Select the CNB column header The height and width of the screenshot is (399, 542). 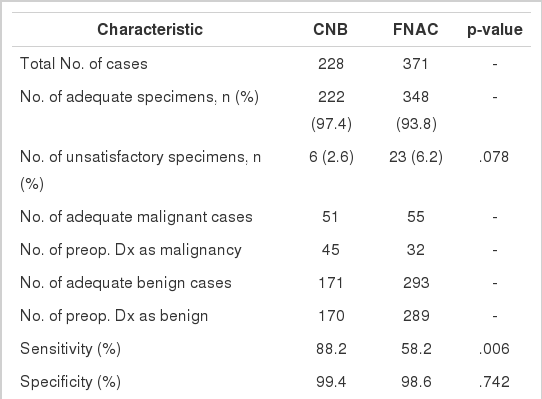(330, 29)
